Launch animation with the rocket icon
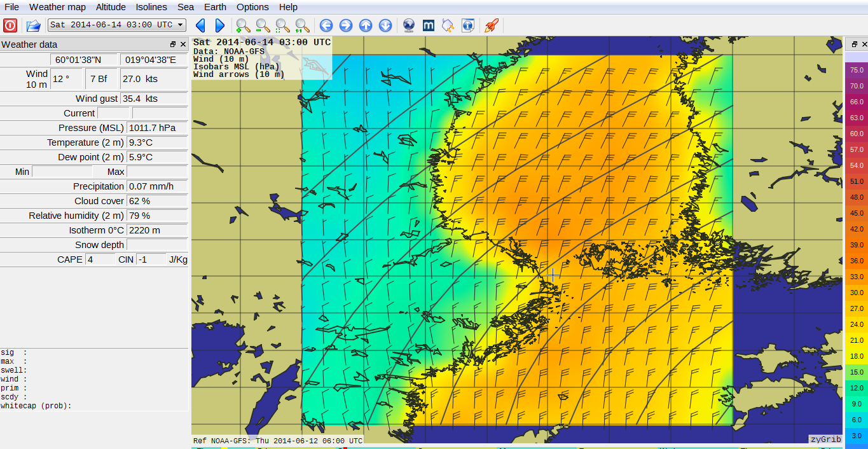868x449 pixels. click(x=491, y=25)
